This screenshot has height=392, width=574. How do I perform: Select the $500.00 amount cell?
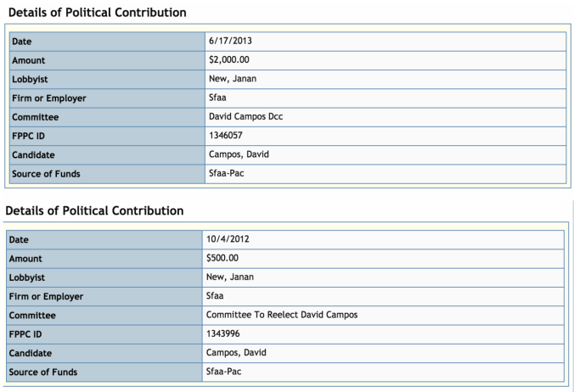pyautogui.click(x=224, y=257)
